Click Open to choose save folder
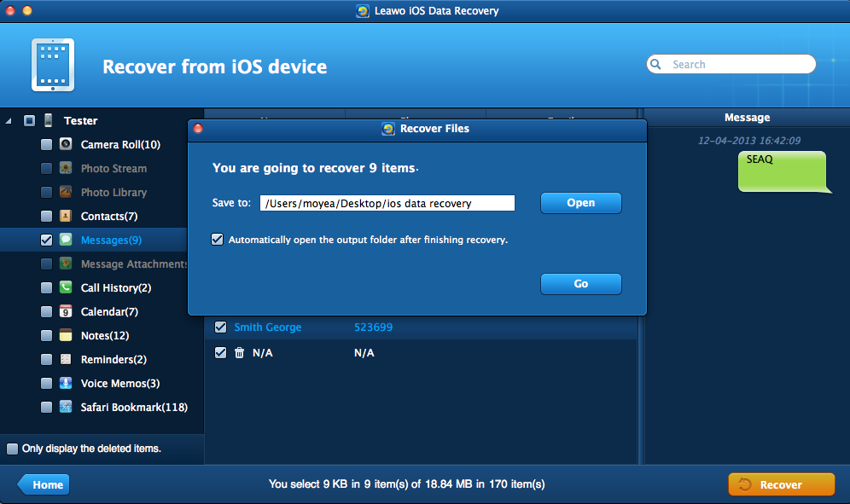This screenshot has width=850, height=504. (x=580, y=203)
